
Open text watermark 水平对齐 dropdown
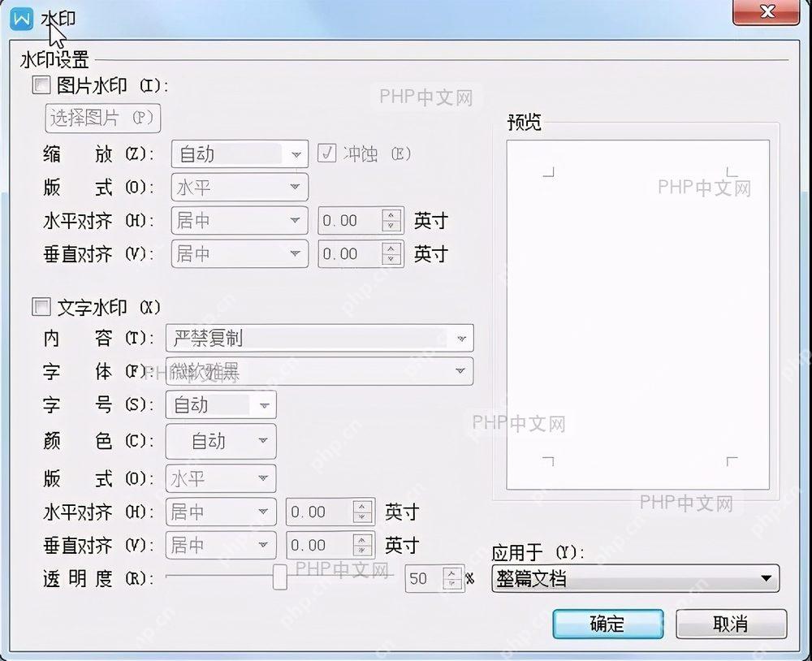(221, 512)
